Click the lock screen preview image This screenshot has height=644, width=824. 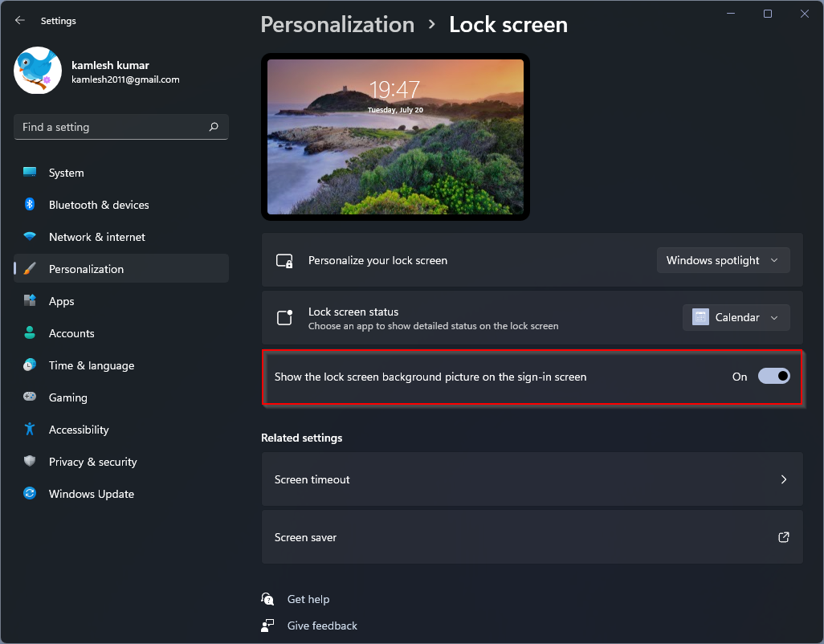click(395, 137)
